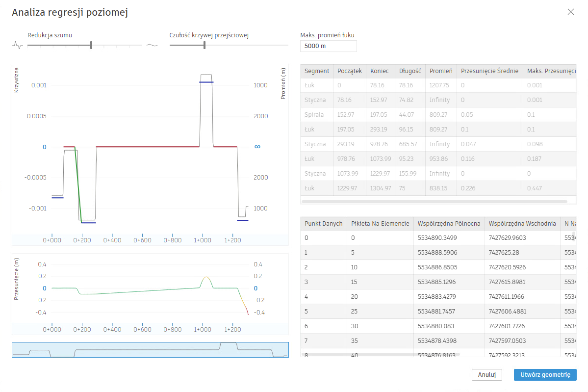Click the data points table horizontal scrollbar

point(380,354)
